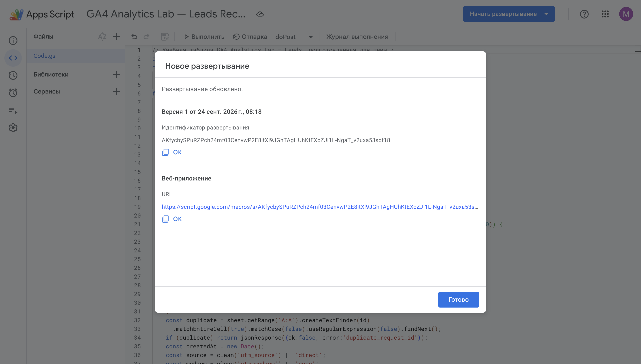Open the doPost function dropdown
This screenshot has height=364, width=641.
tap(294, 37)
